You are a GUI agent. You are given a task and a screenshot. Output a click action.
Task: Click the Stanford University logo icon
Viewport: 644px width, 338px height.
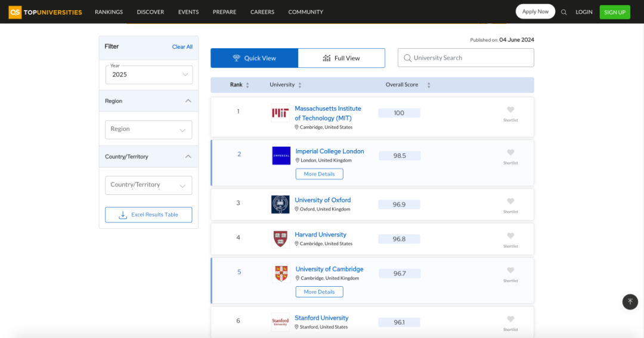(x=280, y=323)
